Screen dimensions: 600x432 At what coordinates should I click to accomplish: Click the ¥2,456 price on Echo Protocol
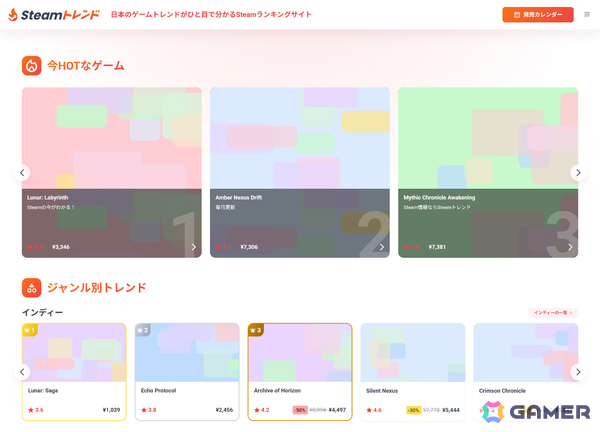click(224, 410)
